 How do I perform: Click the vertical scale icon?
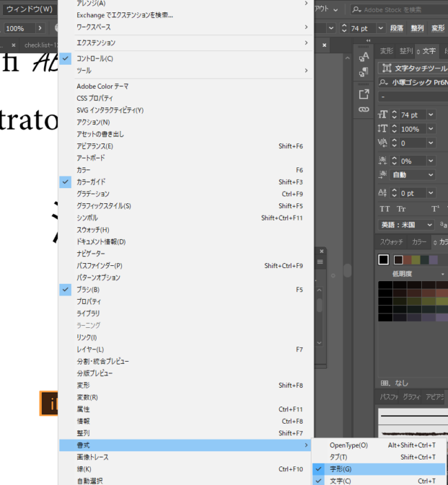383,129
